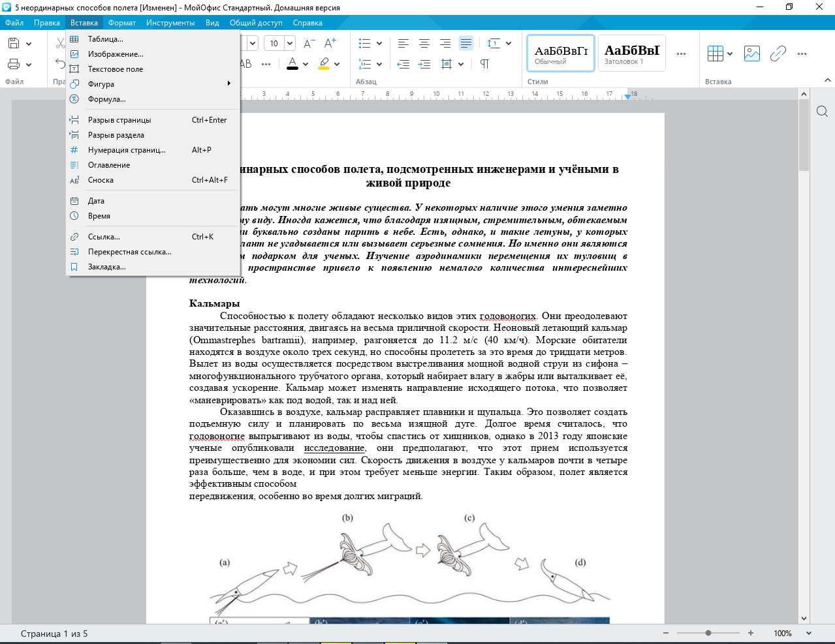The height and width of the screenshot is (644, 835).
Task: Insert Оглавление from menu
Action: pyautogui.click(x=153, y=165)
